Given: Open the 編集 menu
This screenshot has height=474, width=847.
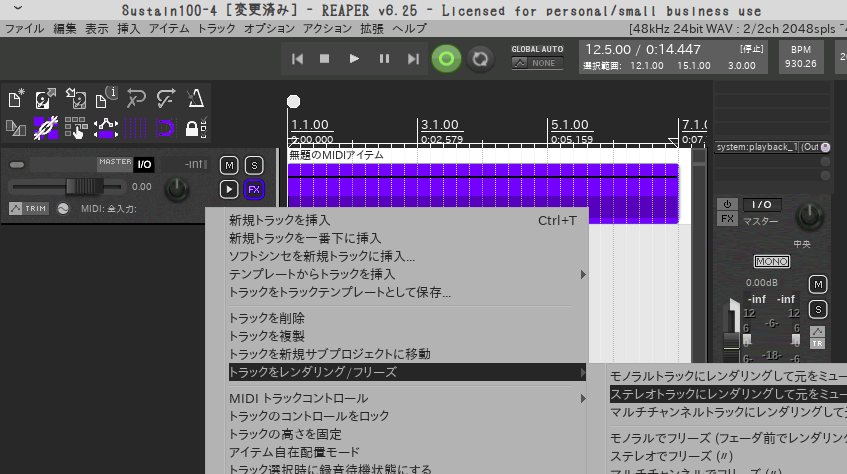Looking at the screenshot, I should (65, 29).
